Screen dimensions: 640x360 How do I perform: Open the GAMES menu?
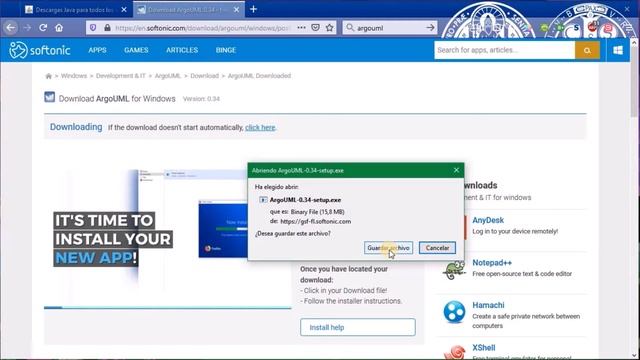(136, 50)
